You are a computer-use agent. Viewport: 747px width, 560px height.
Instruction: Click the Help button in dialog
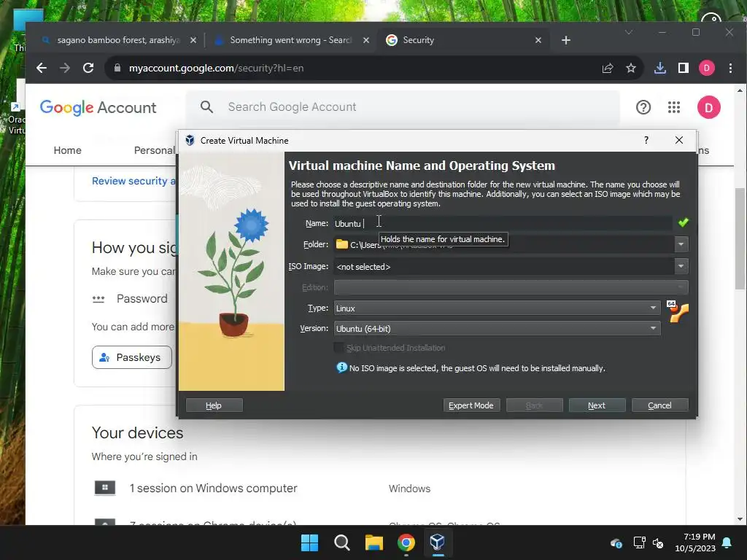(x=214, y=405)
